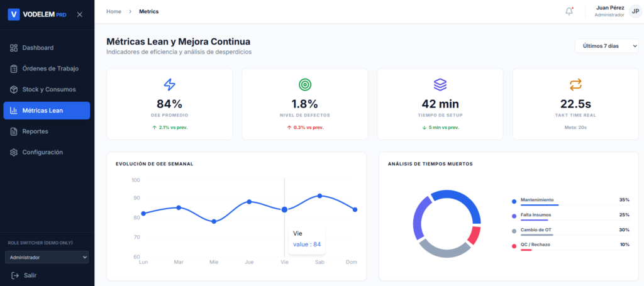The image size is (644, 286).
Task: Click the VODELEM logo icon
Action: pos(14,14)
